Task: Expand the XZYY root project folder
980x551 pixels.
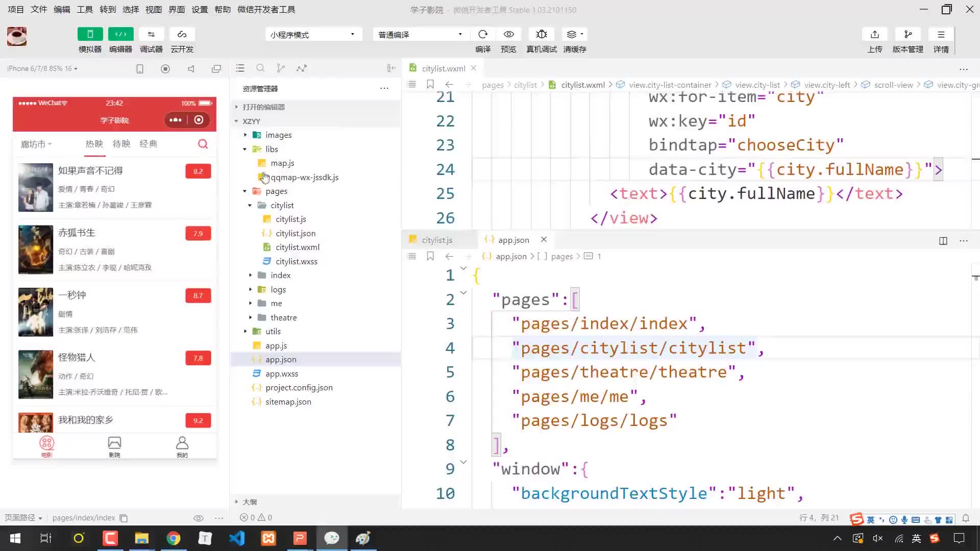Action: (x=236, y=121)
